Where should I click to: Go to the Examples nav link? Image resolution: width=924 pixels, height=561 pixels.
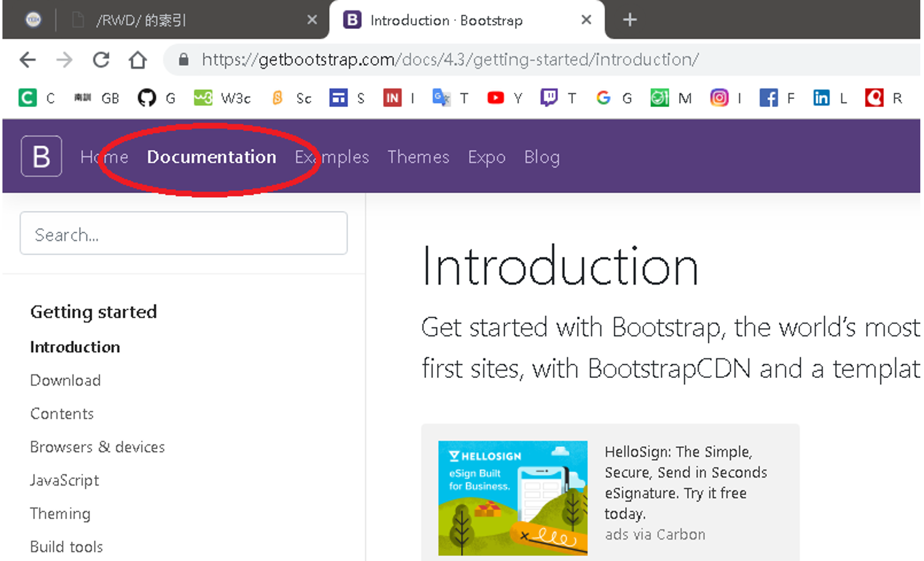click(x=332, y=157)
